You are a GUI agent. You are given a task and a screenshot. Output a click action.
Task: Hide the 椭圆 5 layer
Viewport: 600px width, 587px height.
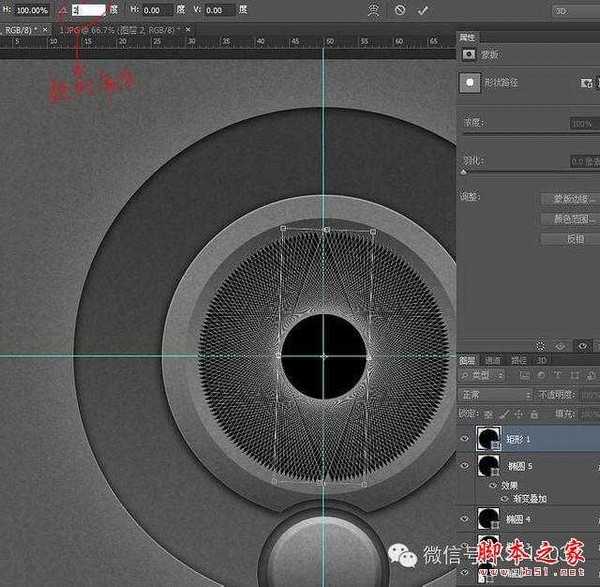[465, 466]
